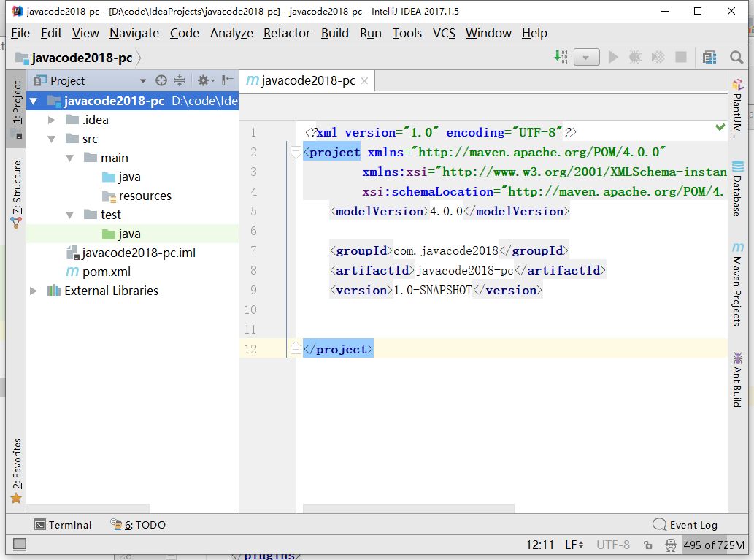Expand External Libraries node
The height and width of the screenshot is (560, 754).
tap(34, 291)
